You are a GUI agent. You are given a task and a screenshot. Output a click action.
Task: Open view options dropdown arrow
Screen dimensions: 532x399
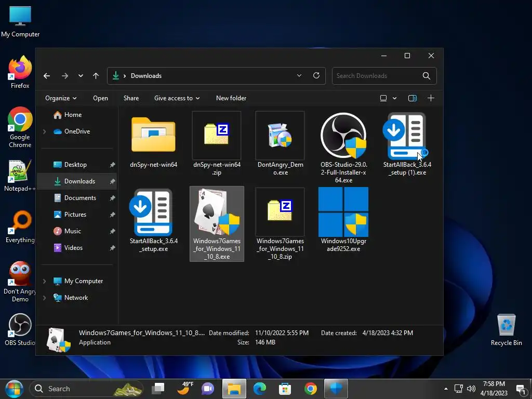395,98
